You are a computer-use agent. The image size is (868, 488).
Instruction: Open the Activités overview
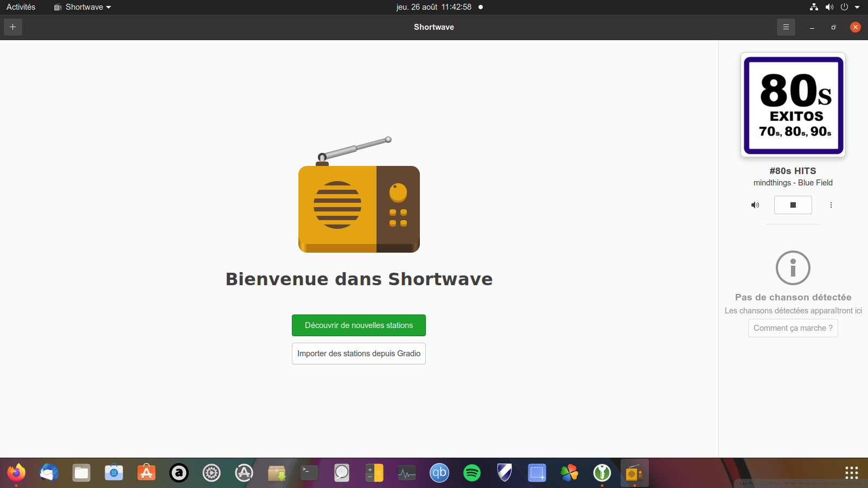pos(21,7)
